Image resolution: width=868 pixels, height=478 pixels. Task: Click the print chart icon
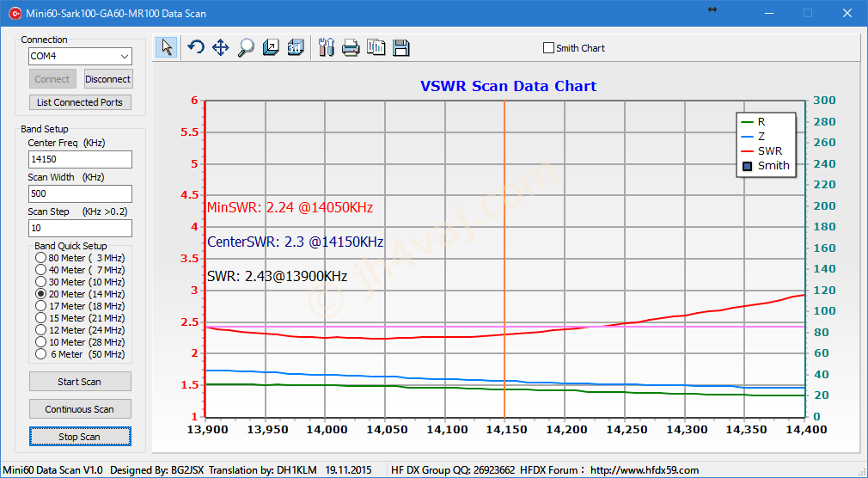(351, 47)
